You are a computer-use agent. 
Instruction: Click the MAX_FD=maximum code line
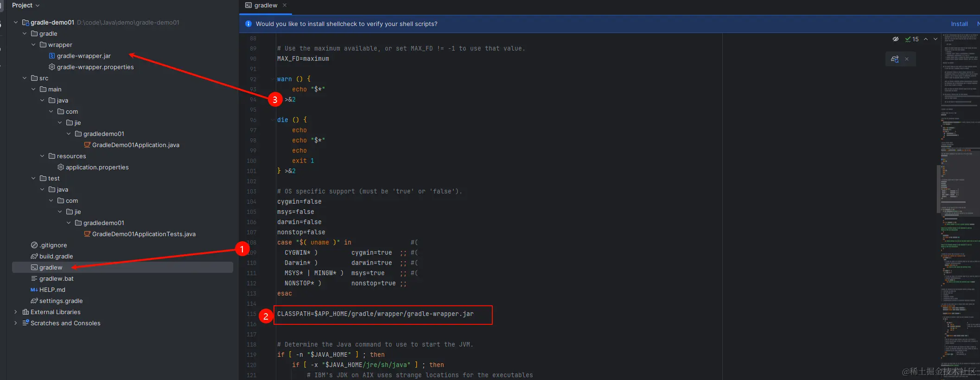(x=303, y=58)
